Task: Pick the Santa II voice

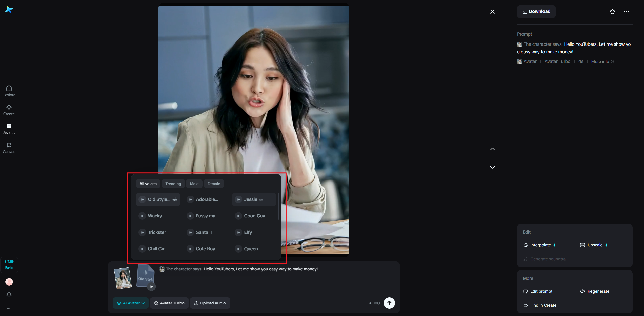Action: tap(204, 232)
